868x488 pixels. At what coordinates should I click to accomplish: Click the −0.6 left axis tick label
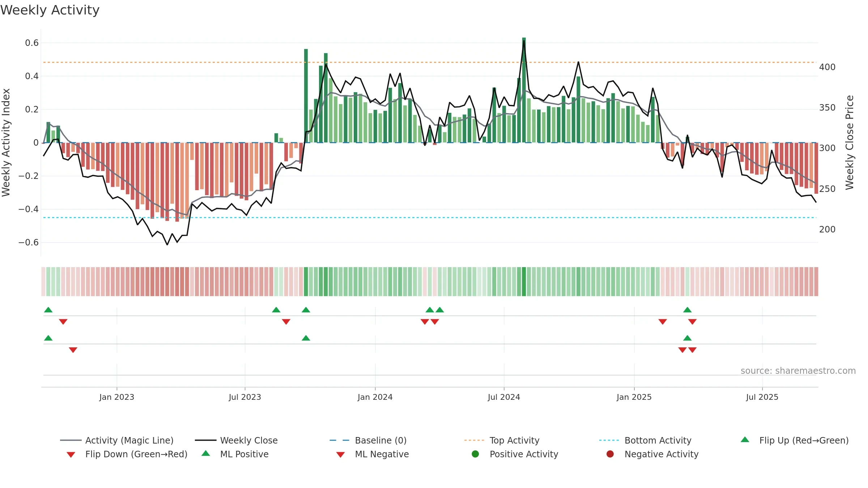click(x=29, y=242)
